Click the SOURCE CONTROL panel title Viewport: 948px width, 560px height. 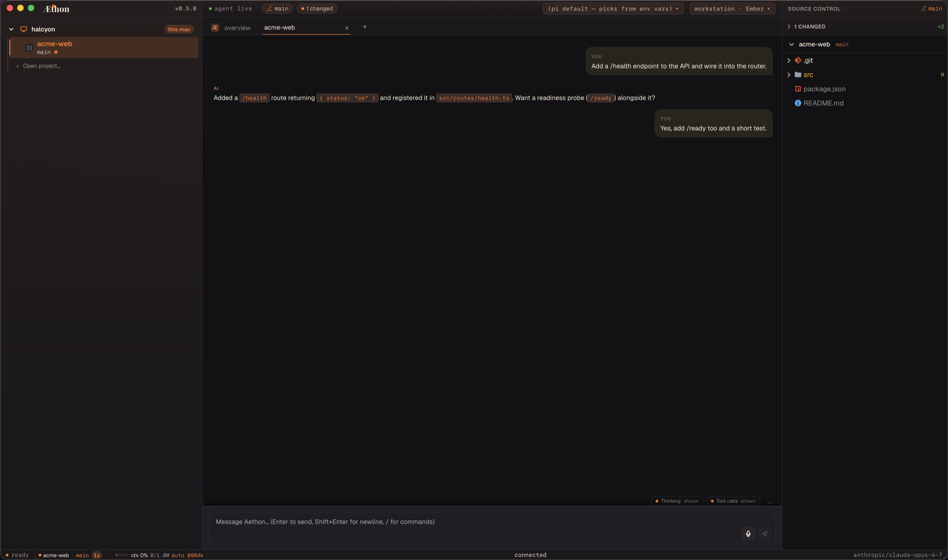coord(814,9)
